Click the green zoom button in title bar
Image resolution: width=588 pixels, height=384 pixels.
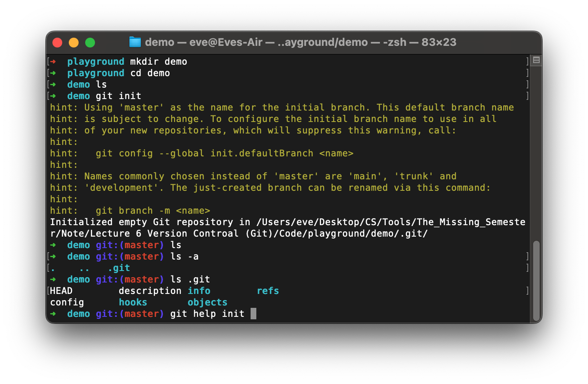tap(90, 42)
